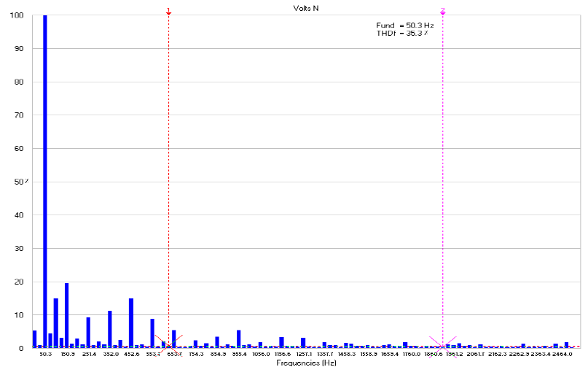Click the blue bar at 955.4 Hz
Screen dimensions: 588x375
pyautogui.click(x=238, y=339)
